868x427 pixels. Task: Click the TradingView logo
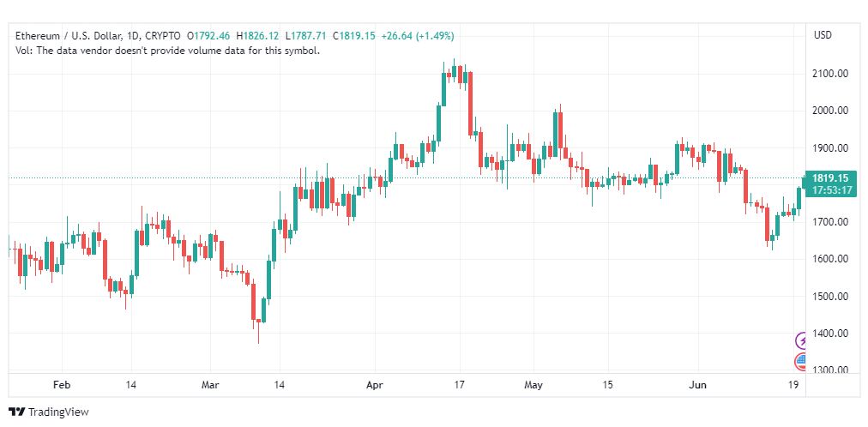coord(49,412)
